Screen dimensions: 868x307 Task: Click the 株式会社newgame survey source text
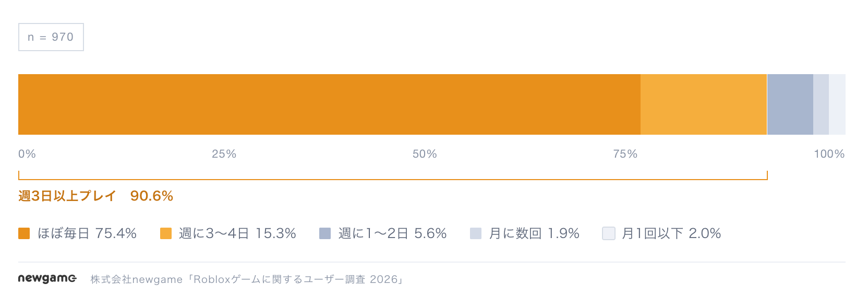(x=247, y=279)
